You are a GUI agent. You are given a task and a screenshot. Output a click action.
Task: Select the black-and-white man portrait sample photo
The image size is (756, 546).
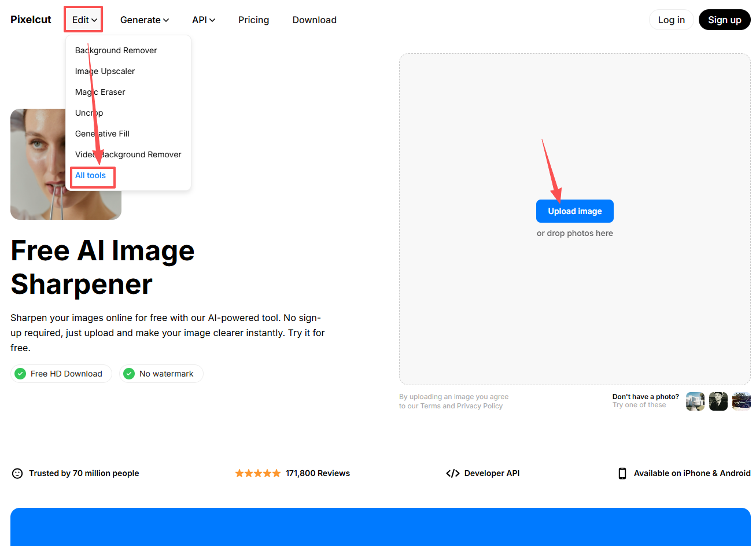718,401
